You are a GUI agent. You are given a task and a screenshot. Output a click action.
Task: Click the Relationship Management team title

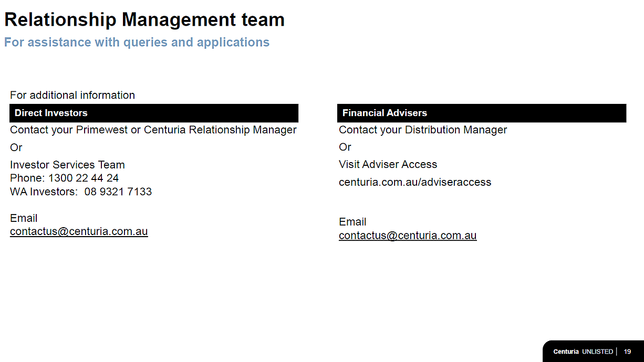tap(144, 20)
